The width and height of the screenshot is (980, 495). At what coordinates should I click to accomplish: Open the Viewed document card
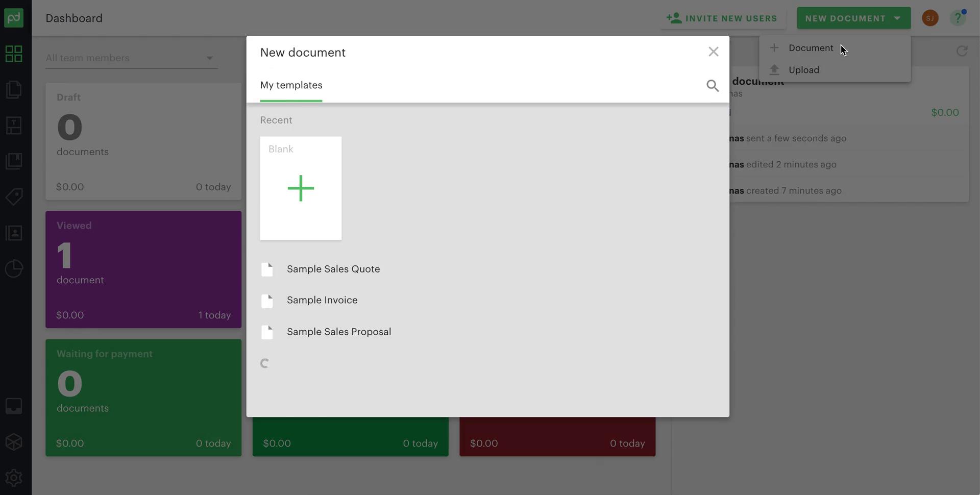tap(143, 269)
